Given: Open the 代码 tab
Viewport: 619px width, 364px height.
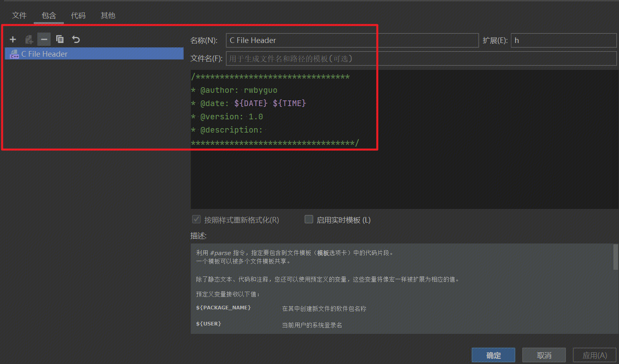Looking at the screenshot, I should tap(78, 15).
